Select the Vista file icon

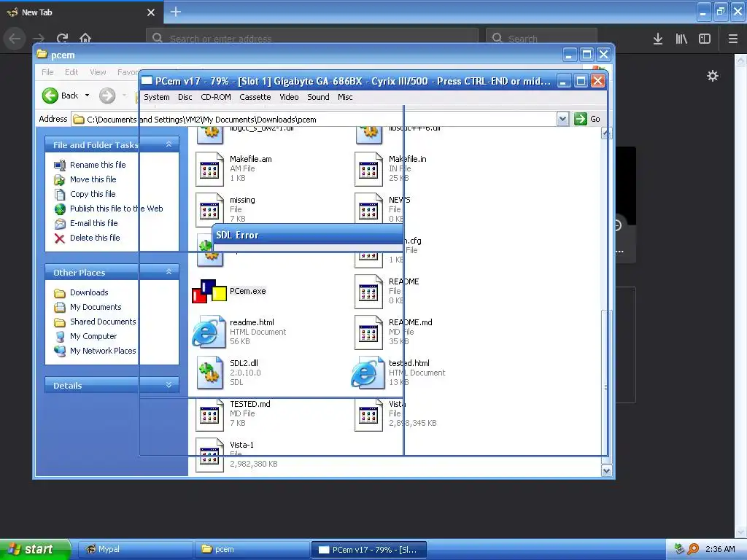(368, 414)
